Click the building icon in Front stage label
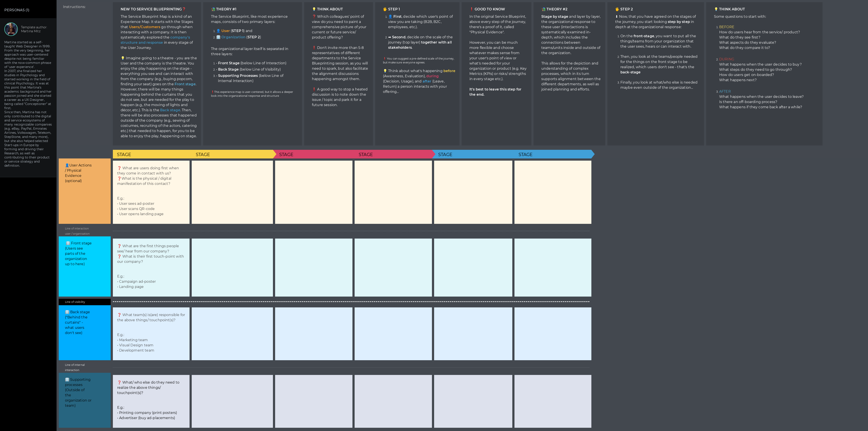This screenshot has width=868, height=431. coord(68,243)
